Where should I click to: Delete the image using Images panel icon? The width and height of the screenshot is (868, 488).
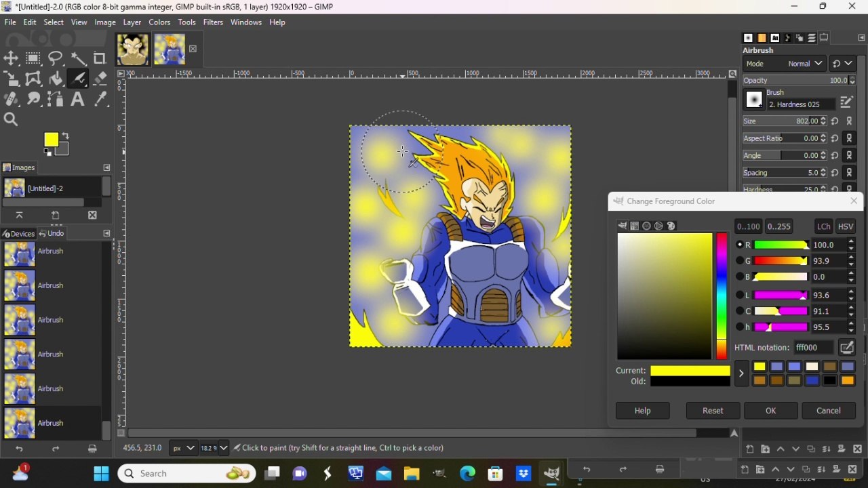[92, 216]
